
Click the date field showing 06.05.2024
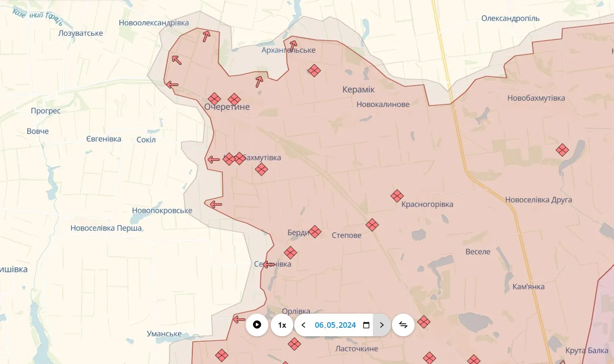point(335,325)
